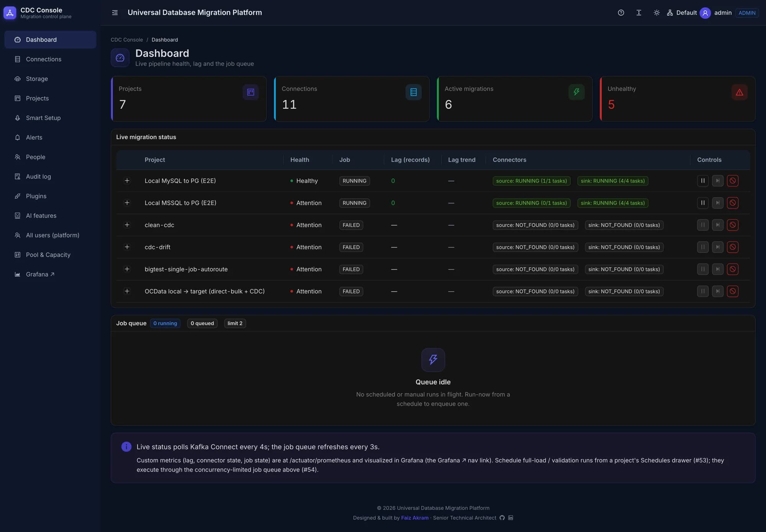This screenshot has height=532, width=766.
Task: Click resume icon for bigtest-single-job-autoroute
Action: point(718,269)
